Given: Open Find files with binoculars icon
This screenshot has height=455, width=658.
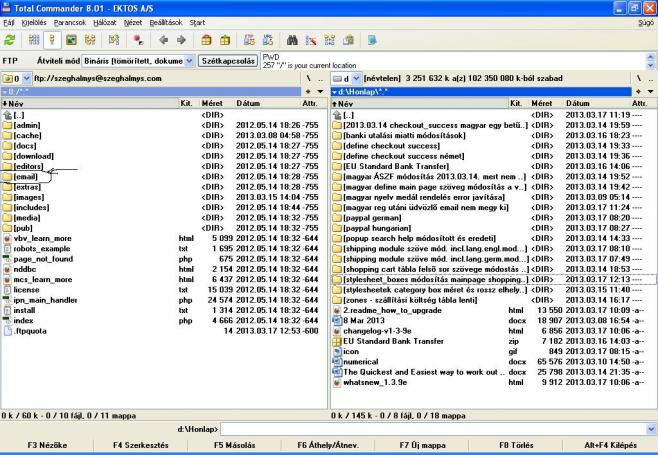Looking at the screenshot, I should point(292,40).
